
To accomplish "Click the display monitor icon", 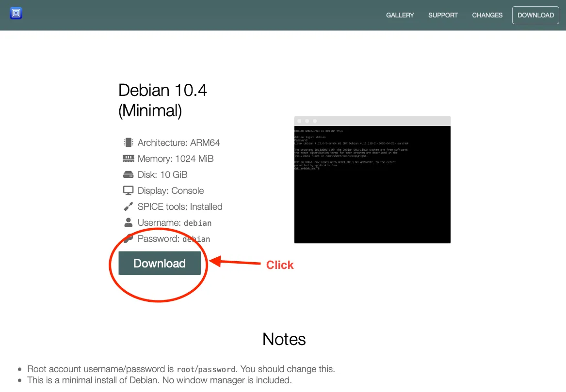I will tap(128, 190).
